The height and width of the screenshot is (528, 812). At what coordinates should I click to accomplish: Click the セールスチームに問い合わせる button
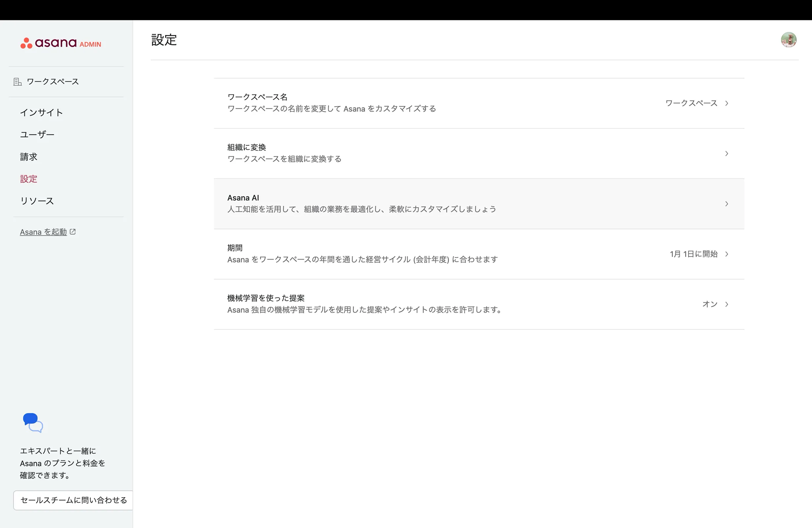coord(73,500)
